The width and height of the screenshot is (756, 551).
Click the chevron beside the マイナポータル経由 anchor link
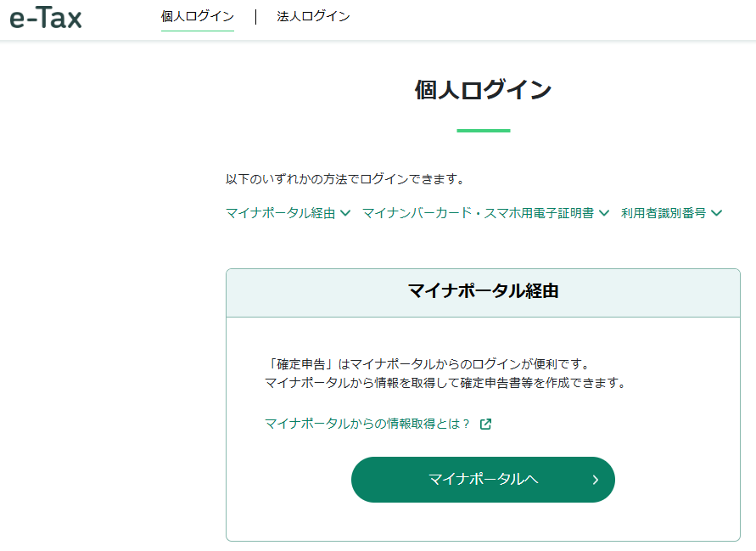[x=345, y=213]
